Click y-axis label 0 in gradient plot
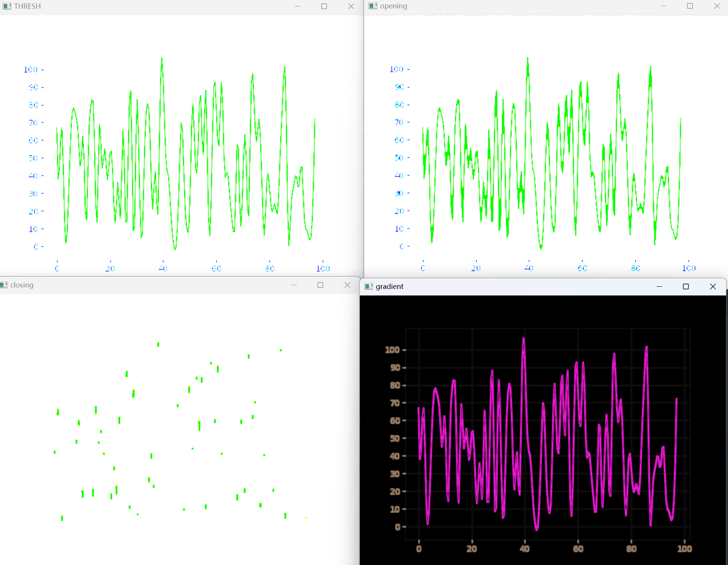Screen dimensions: 728x565 [398, 527]
